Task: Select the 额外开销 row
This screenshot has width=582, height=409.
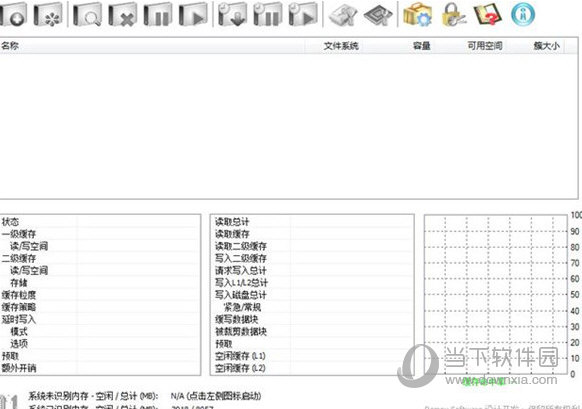Action: (x=99, y=368)
